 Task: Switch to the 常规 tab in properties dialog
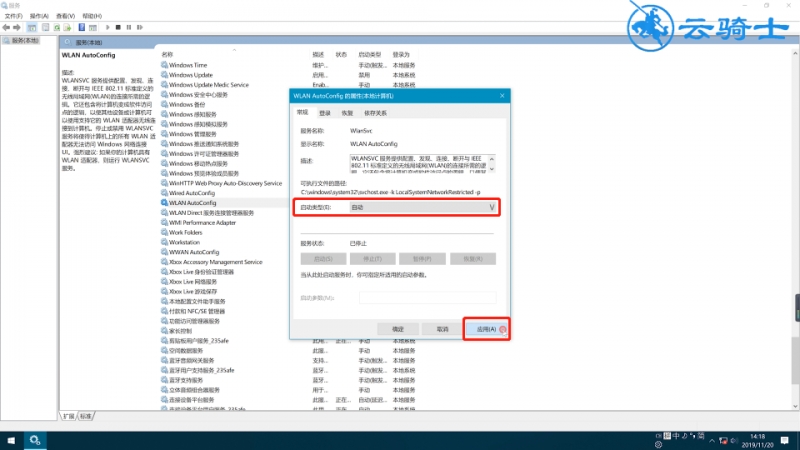pos(303,112)
